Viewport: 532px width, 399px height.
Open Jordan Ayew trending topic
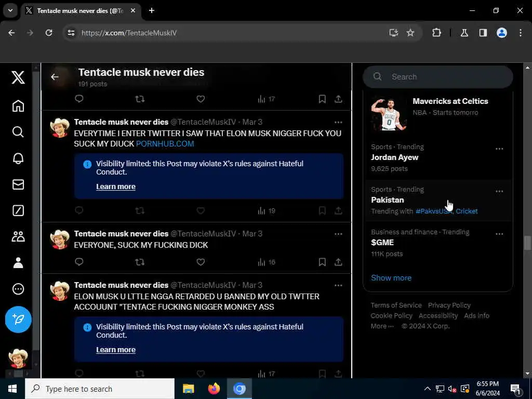point(437,158)
